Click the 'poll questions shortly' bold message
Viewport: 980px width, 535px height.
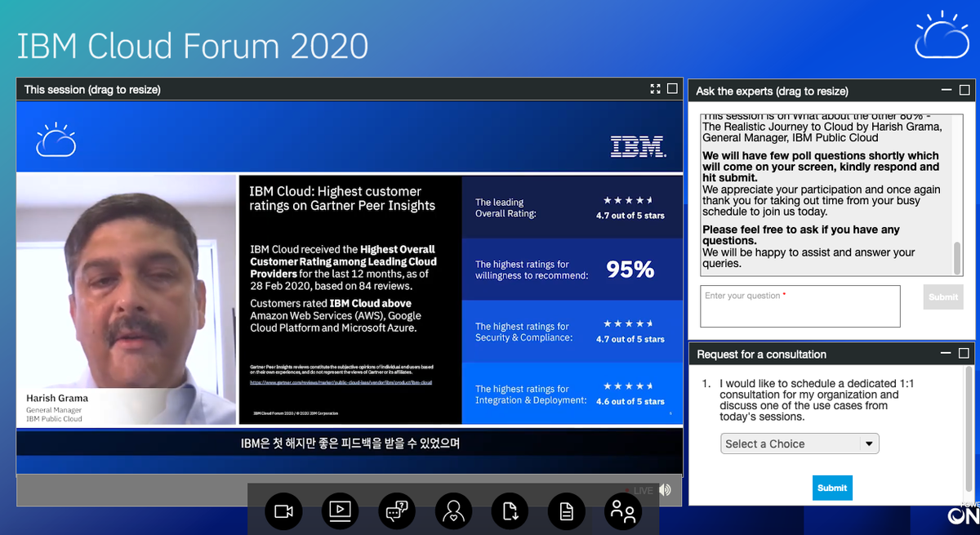tap(821, 167)
